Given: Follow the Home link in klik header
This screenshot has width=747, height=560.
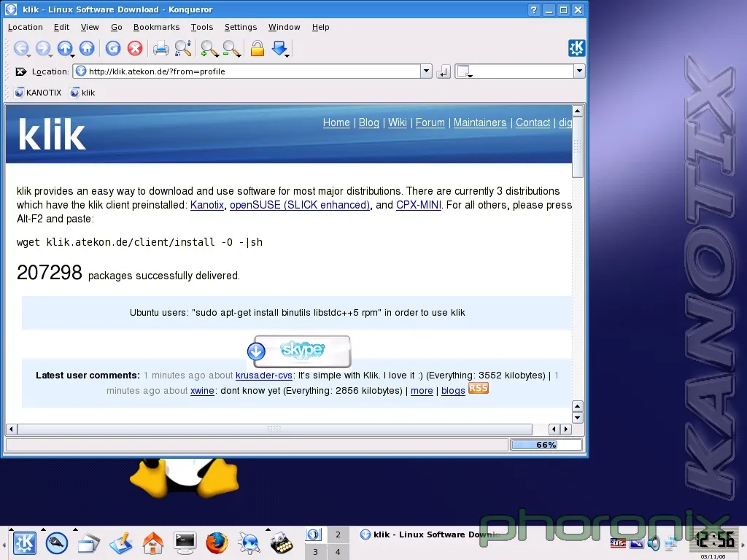Looking at the screenshot, I should (336, 122).
